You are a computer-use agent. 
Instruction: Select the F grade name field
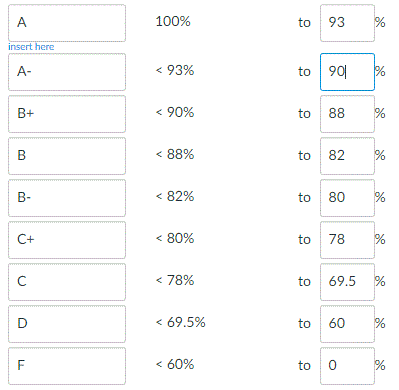point(67,366)
